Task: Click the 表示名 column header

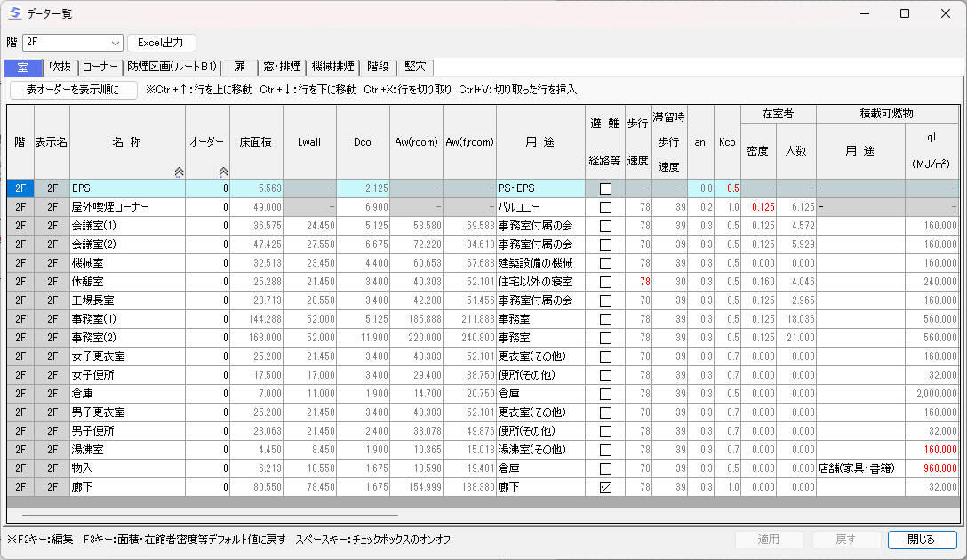Action: tap(52, 142)
